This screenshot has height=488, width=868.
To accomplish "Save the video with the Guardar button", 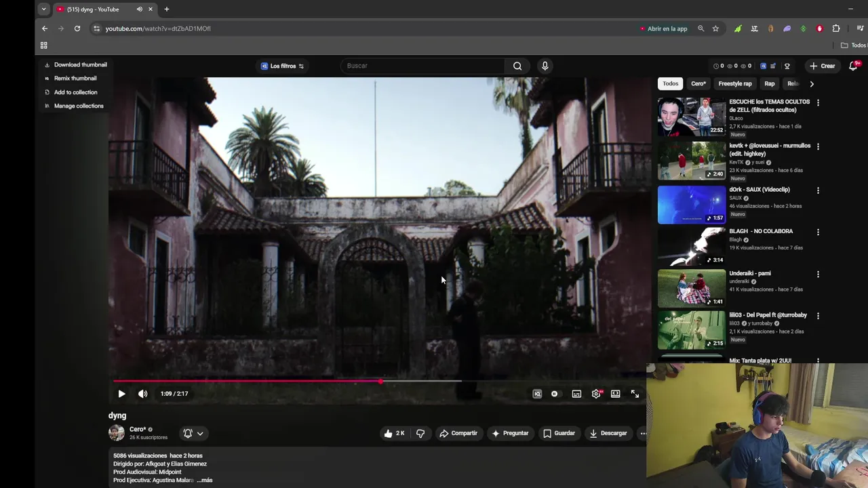I will (559, 433).
